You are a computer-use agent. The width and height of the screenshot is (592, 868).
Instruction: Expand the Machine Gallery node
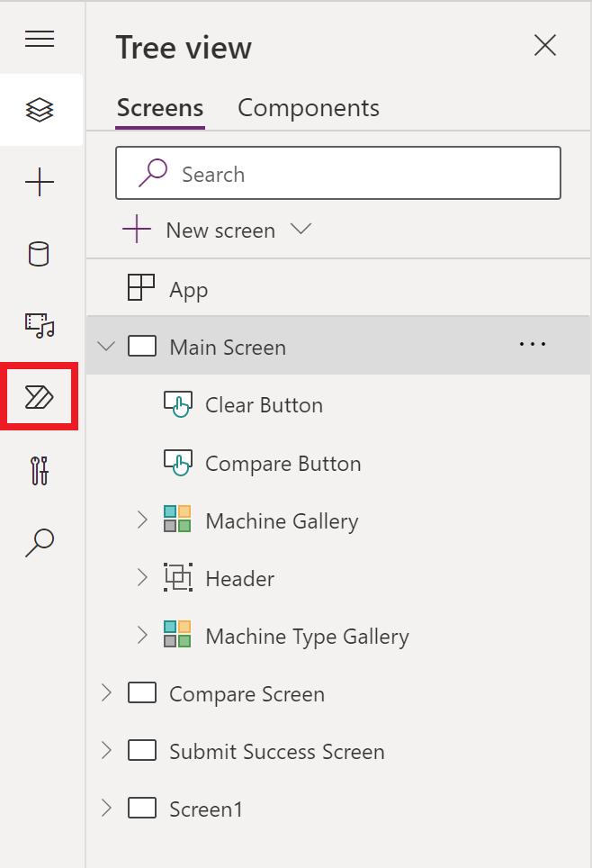tap(142, 520)
